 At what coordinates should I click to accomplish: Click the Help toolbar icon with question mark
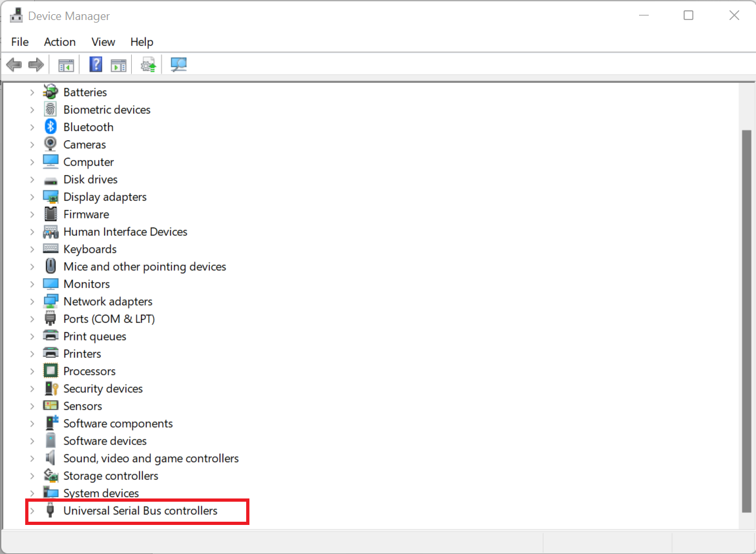(x=96, y=65)
